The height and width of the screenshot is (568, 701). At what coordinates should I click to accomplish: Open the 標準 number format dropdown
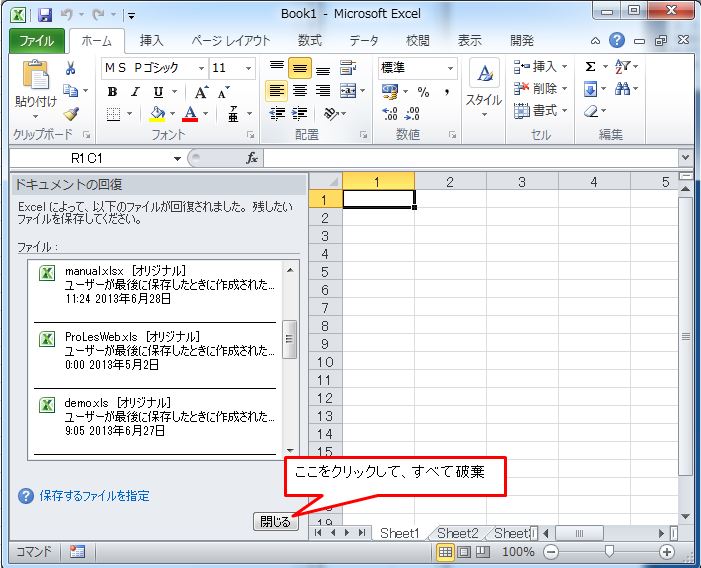pos(450,68)
